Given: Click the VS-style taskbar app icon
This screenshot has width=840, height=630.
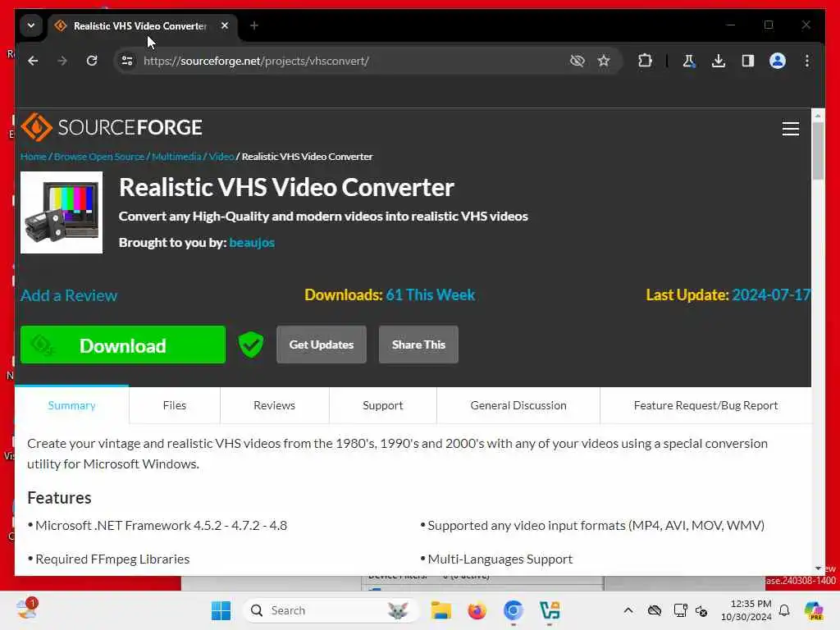Looking at the screenshot, I should coord(550,610).
